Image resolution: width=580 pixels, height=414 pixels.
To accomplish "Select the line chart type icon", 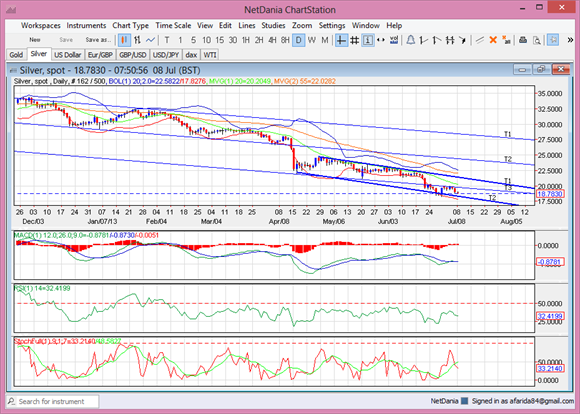I will coord(150,40).
